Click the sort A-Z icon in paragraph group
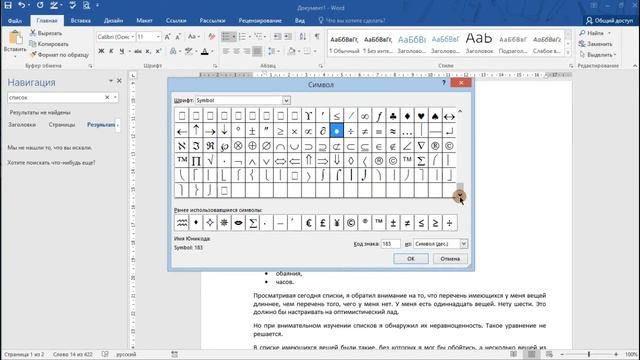 click(x=303, y=37)
